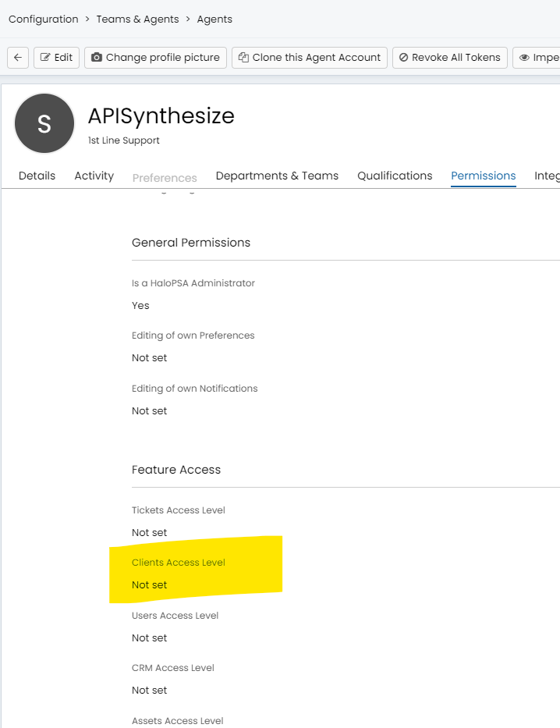The width and height of the screenshot is (560, 728).
Task: Open Departments & Teams tab
Action: click(x=277, y=176)
